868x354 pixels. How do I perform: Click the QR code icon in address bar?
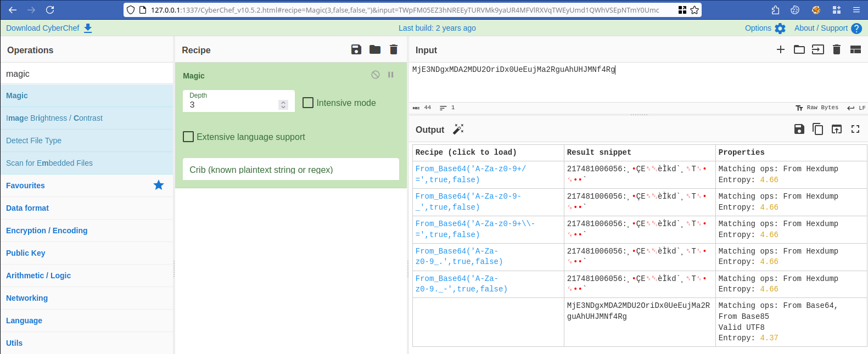(x=682, y=10)
